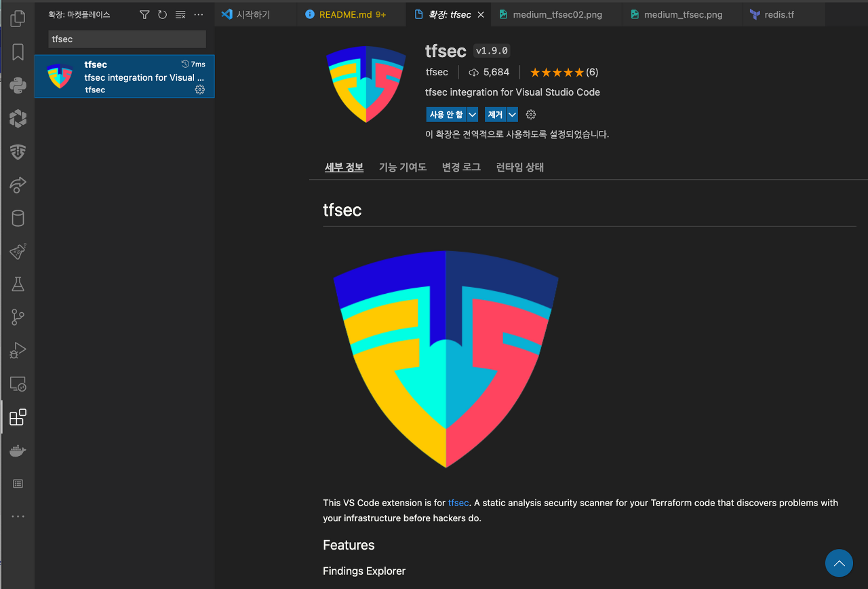Select the 변경 로그 changelog tab
The width and height of the screenshot is (868, 589).
click(461, 167)
